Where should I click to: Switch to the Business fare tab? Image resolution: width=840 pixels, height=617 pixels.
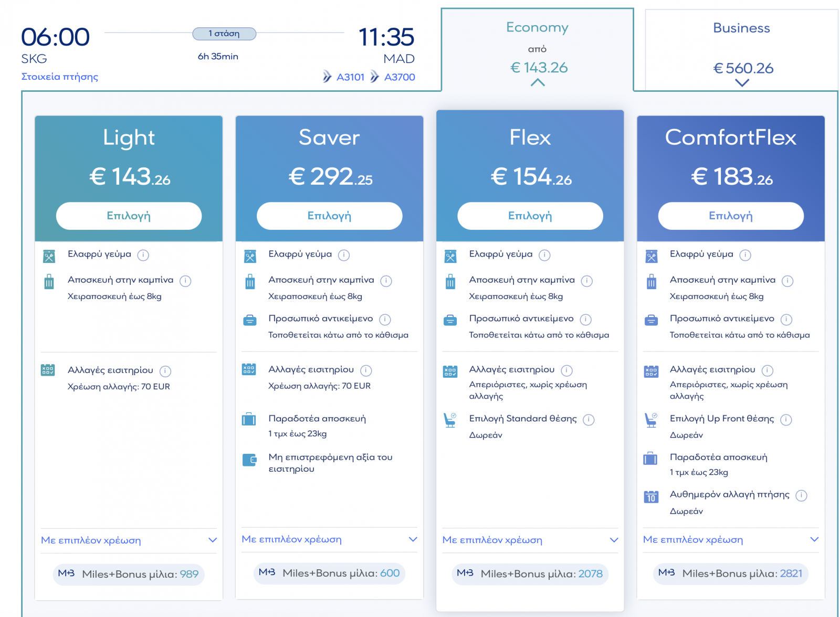741,50
